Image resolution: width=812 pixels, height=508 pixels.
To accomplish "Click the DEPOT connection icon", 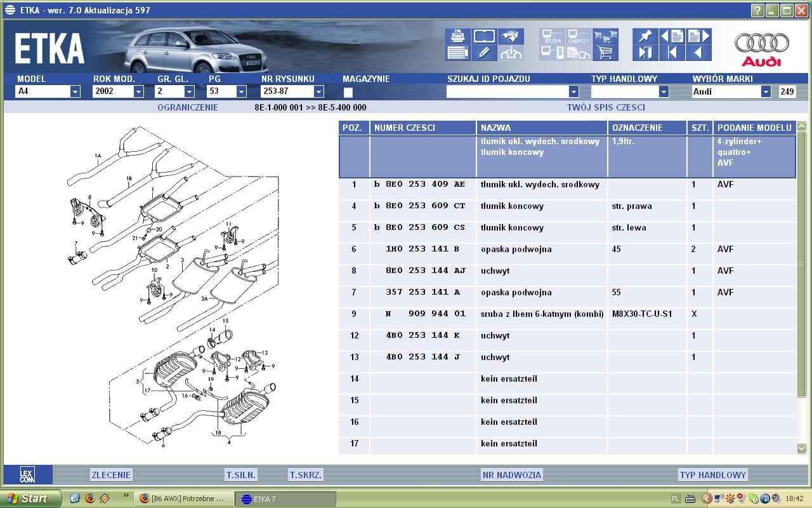I will (x=579, y=36).
